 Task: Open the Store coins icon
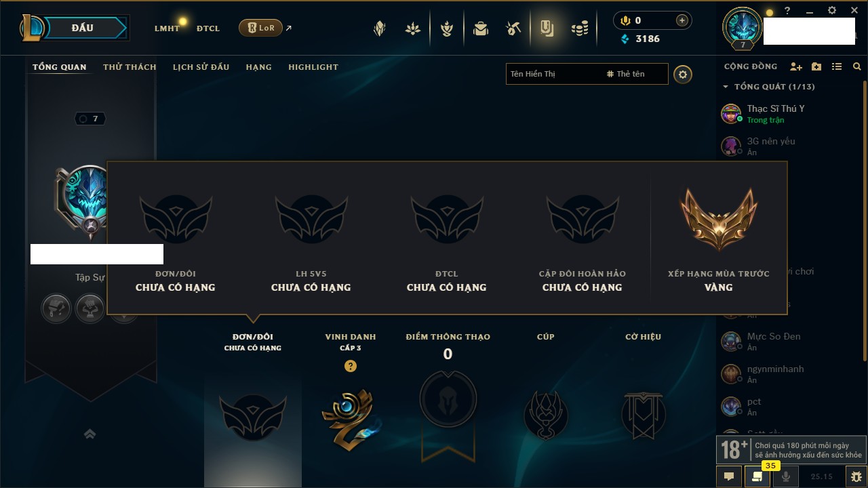tap(579, 28)
